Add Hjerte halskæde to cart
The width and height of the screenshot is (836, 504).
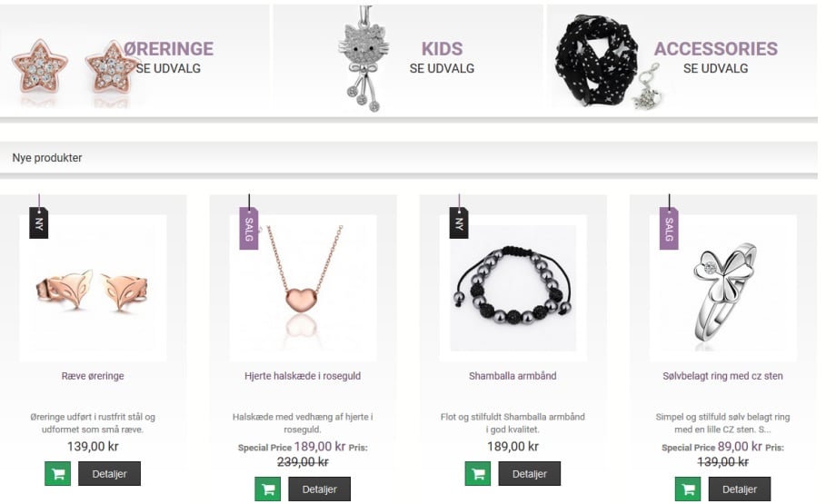[x=268, y=489]
